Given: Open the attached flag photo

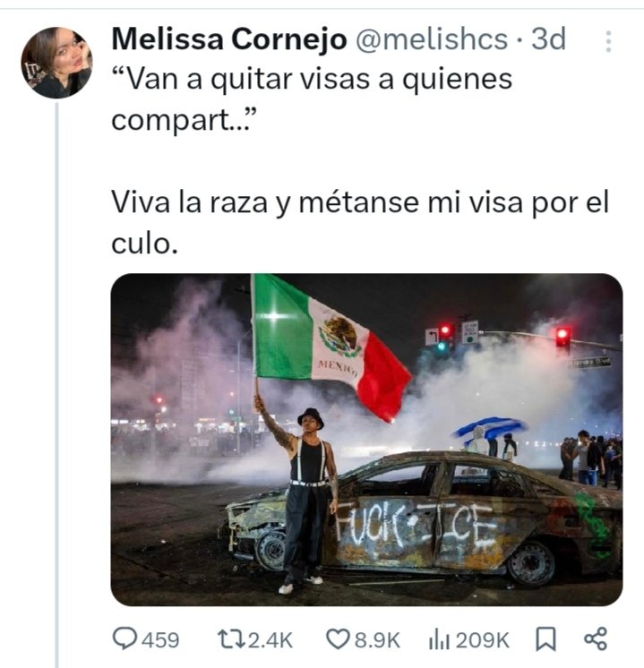Looking at the screenshot, I should (366, 440).
